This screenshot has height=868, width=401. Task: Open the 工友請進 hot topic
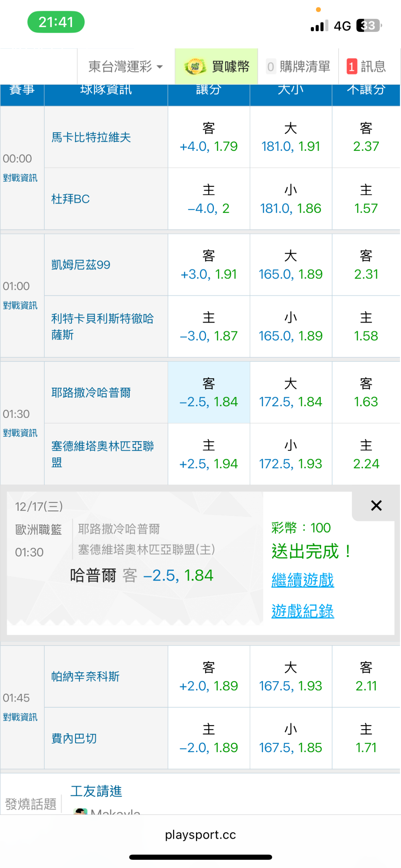pyautogui.click(x=96, y=791)
